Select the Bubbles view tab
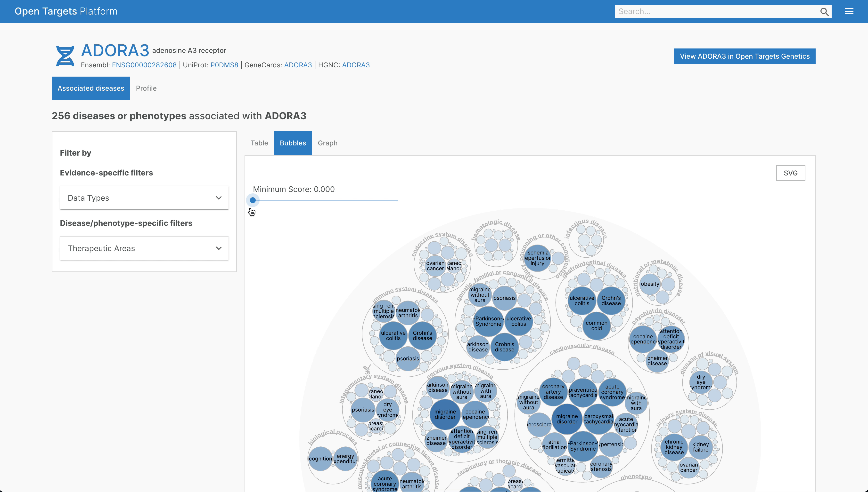This screenshot has height=492, width=868. pos(293,143)
